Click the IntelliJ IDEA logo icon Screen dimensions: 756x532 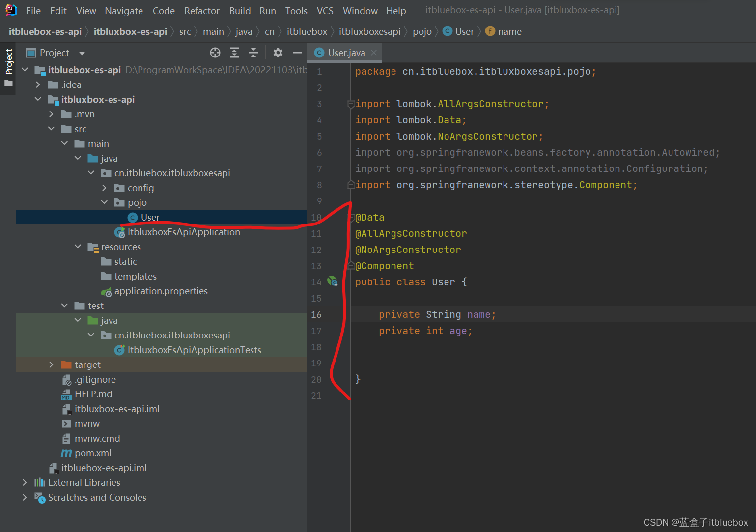coord(11,10)
